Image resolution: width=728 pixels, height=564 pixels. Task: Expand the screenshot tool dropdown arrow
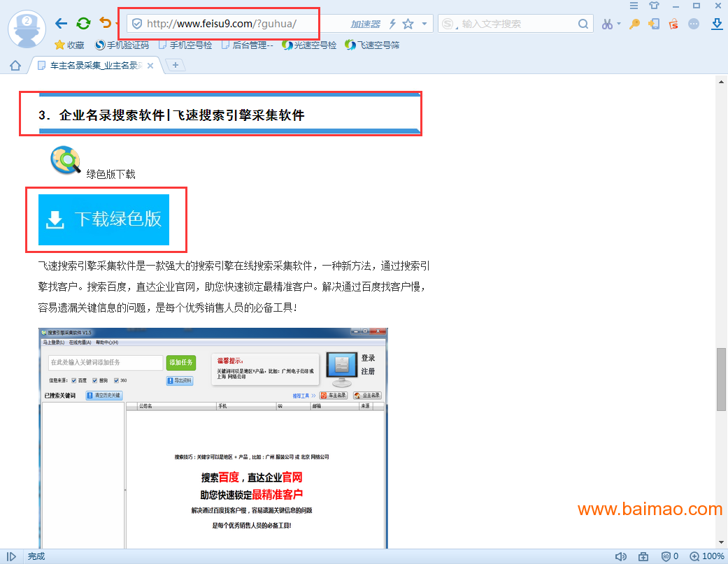[x=619, y=24]
